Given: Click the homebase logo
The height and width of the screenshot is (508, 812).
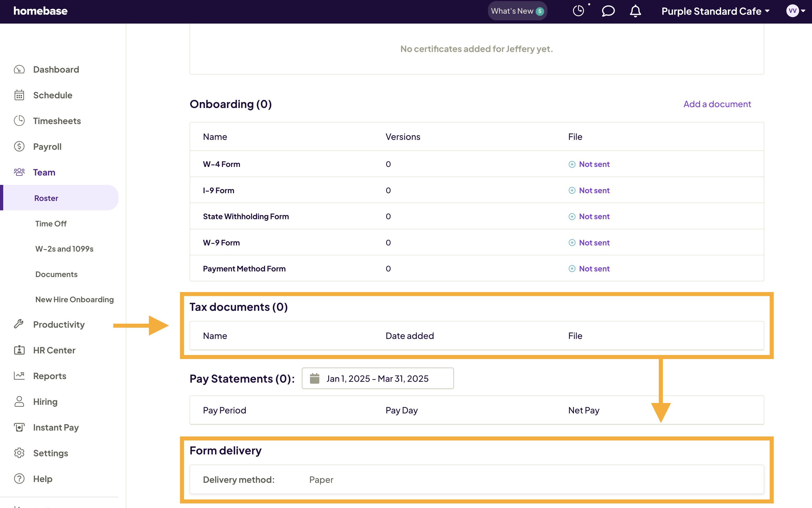Looking at the screenshot, I should click(40, 11).
